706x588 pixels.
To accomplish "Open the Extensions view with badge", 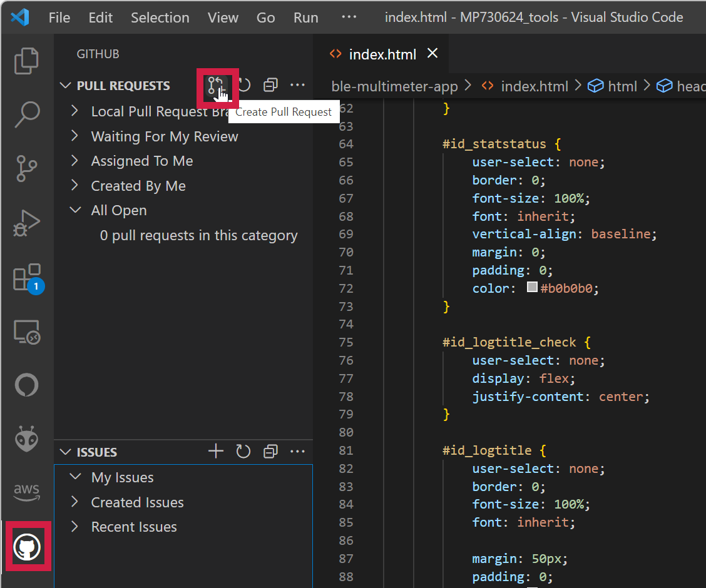I will [28, 278].
